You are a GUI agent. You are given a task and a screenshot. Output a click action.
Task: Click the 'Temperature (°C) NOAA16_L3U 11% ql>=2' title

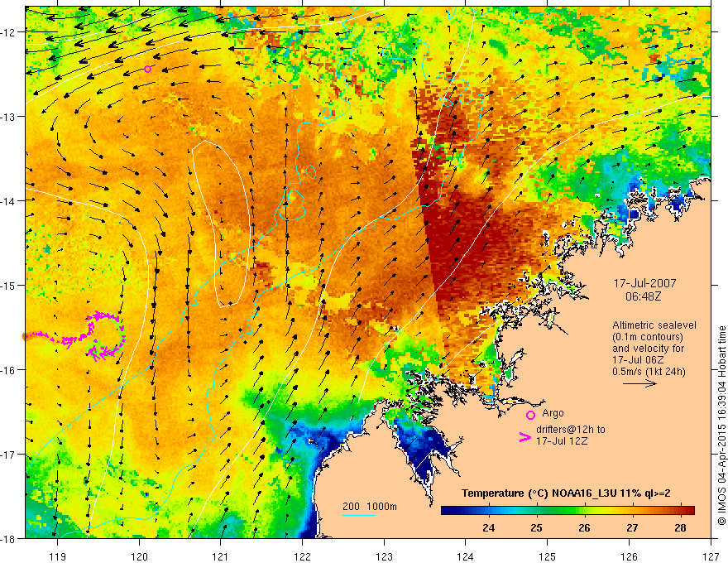point(566,493)
